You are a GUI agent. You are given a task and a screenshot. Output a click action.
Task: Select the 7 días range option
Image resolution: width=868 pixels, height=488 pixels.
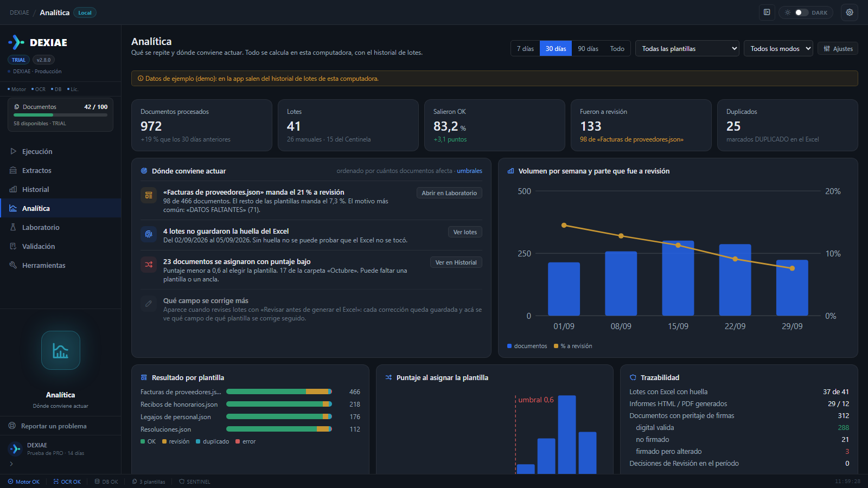point(525,49)
